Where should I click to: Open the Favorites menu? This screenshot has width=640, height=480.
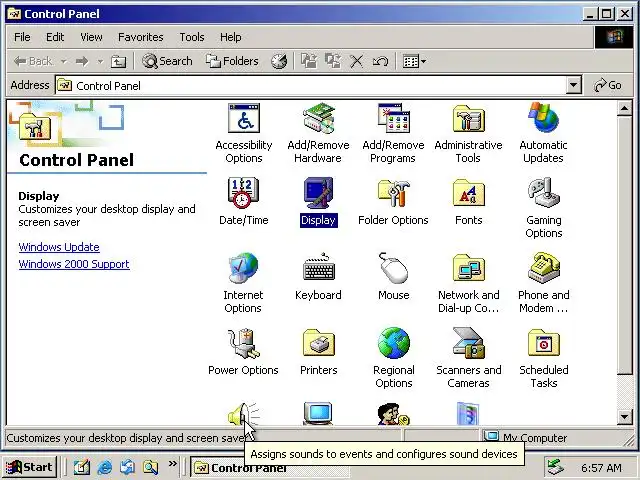pyautogui.click(x=140, y=37)
